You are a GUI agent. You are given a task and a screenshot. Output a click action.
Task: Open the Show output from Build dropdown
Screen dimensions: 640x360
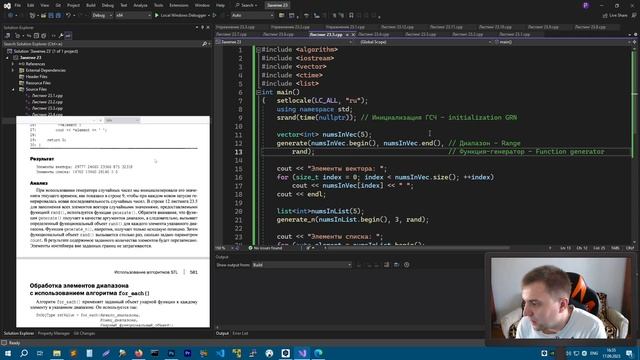(x=301, y=265)
